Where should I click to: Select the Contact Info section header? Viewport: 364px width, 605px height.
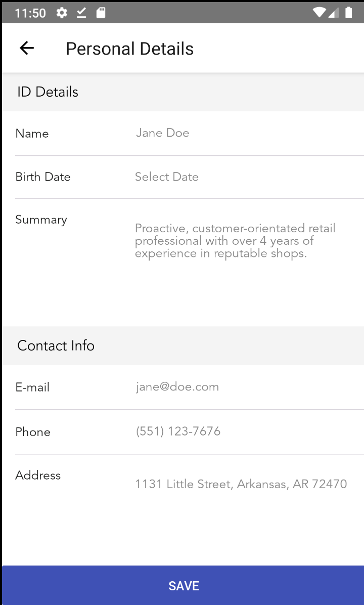point(183,345)
